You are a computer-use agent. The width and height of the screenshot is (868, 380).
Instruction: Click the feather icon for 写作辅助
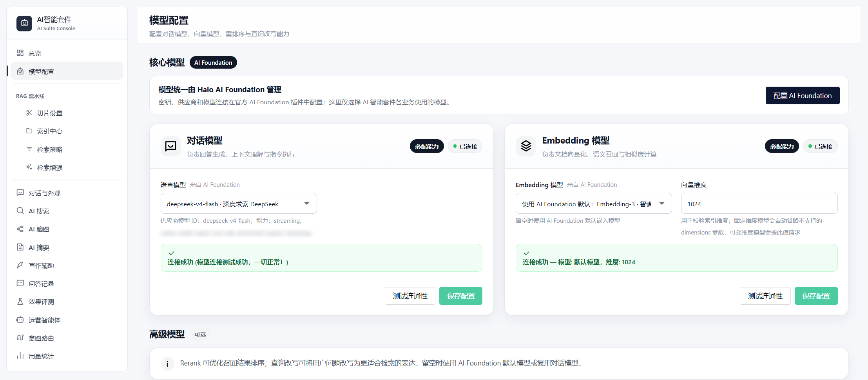point(20,265)
